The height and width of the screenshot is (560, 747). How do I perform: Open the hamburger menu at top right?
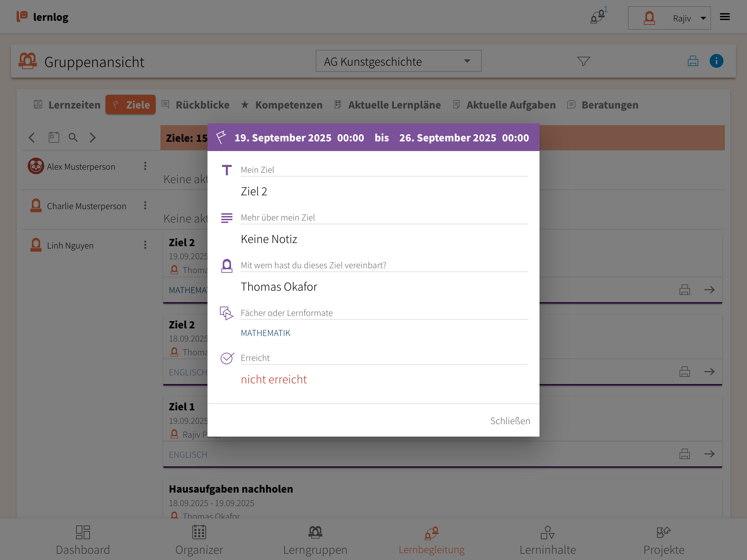[725, 17]
